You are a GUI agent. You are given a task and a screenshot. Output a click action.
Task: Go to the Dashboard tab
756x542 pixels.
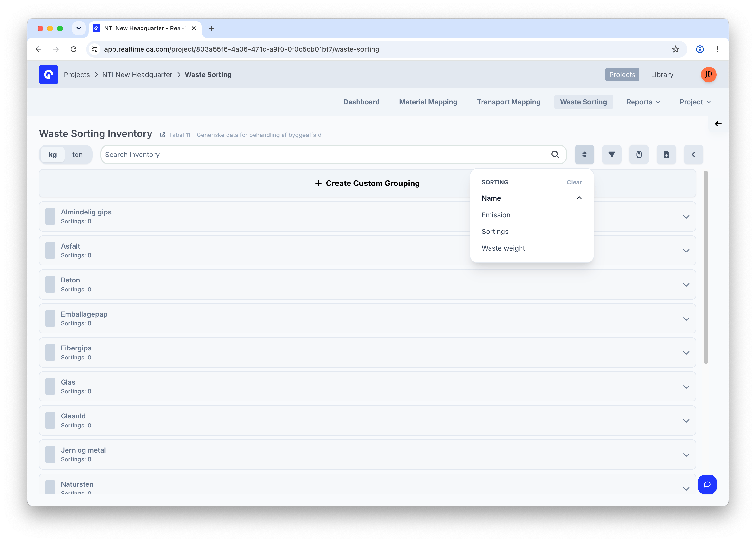361,102
